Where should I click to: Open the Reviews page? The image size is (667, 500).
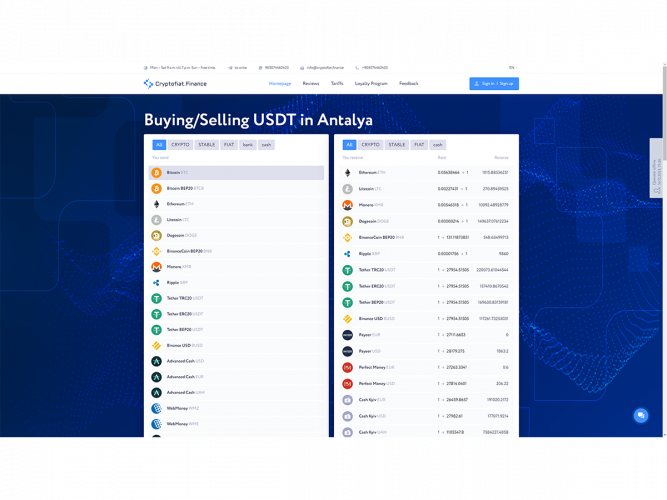coord(311,83)
